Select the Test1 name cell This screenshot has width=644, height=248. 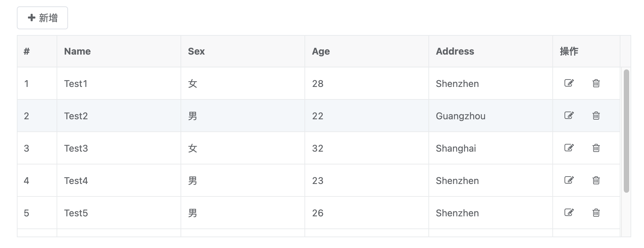119,83
